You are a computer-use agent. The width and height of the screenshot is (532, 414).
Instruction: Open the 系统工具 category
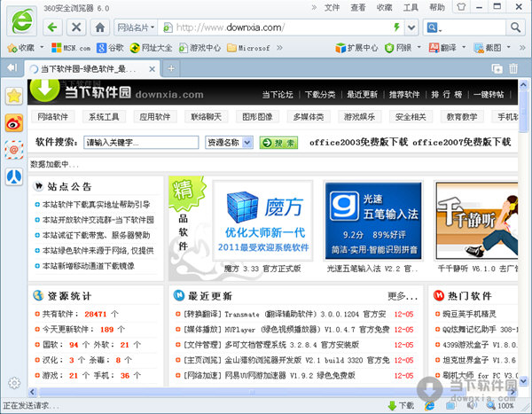[x=104, y=117]
